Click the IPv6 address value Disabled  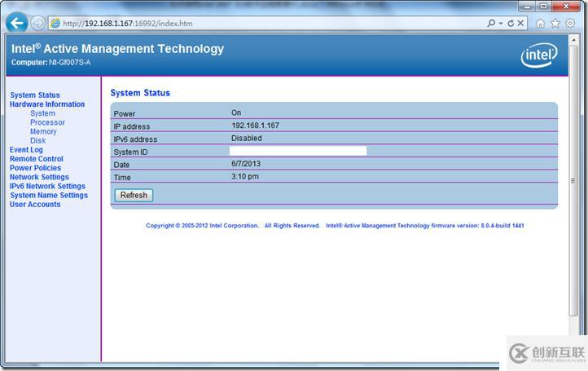(x=247, y=138)
